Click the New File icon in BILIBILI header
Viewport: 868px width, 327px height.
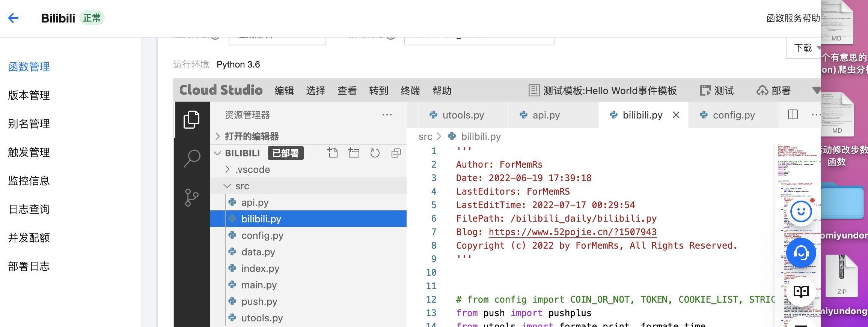coord(333,153)
